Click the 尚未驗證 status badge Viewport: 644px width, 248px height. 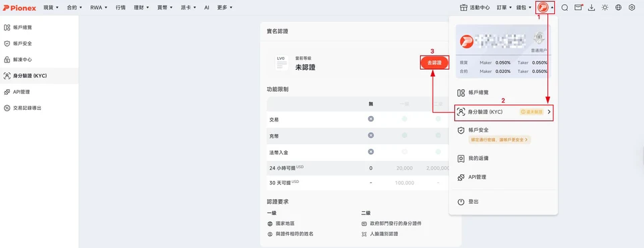[531, 112]
